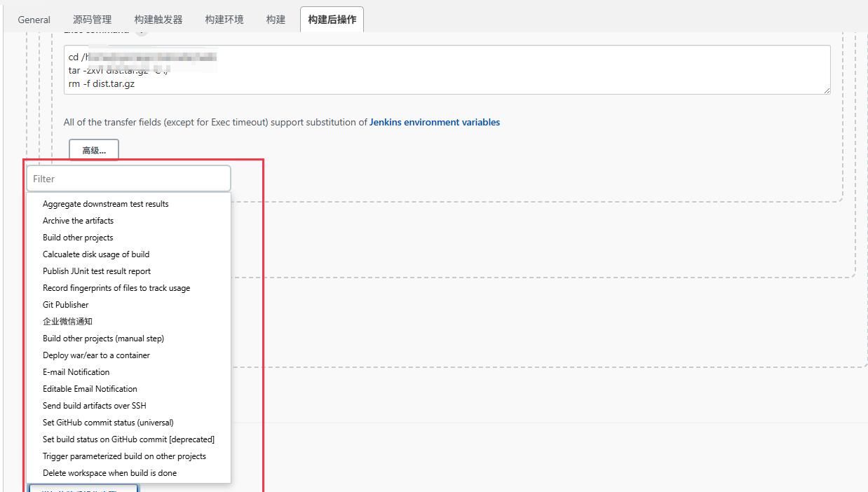Select Git Publisher from the dropdown

coord(65,305)
